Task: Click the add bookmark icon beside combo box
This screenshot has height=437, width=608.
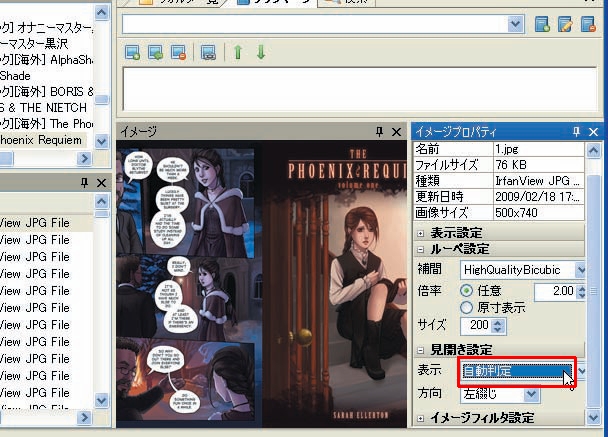Action: (542, 24)
